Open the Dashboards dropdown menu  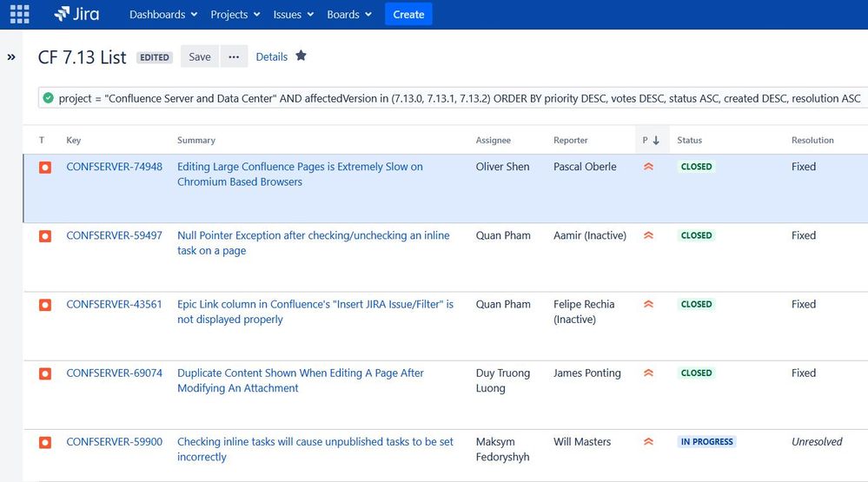163,15
